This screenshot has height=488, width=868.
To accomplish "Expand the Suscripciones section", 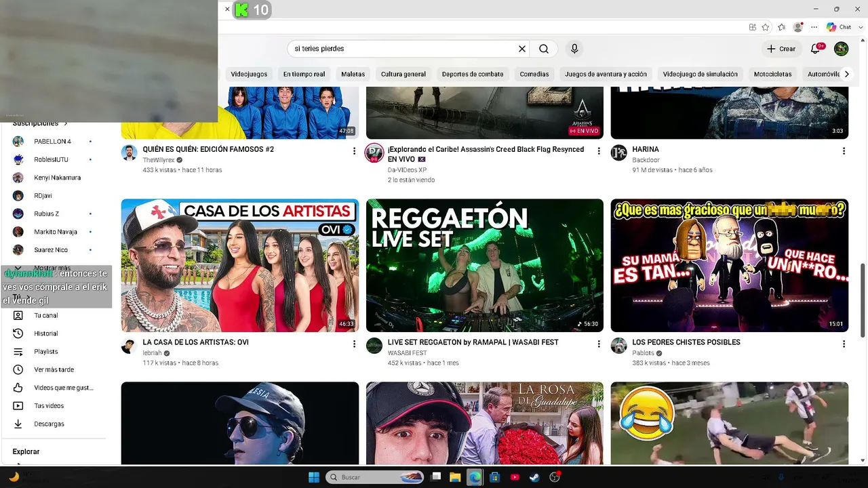I will coord(41,123).
